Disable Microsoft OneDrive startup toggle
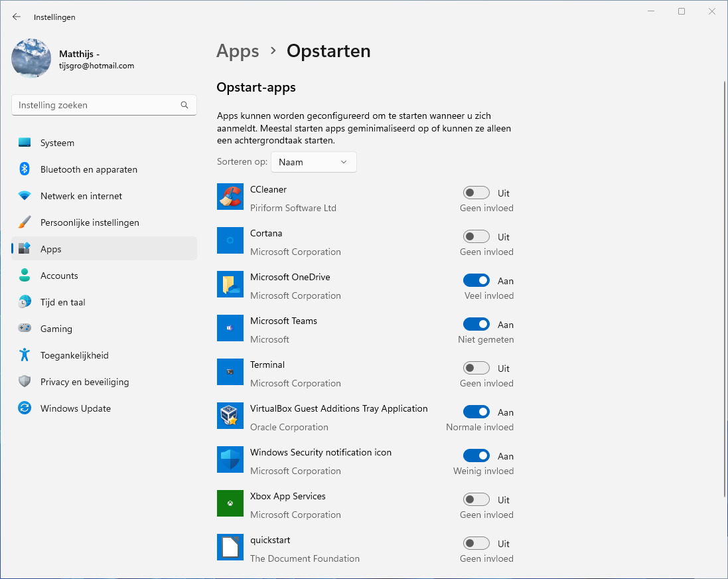728x579 pixels. [x=476, y=281]
